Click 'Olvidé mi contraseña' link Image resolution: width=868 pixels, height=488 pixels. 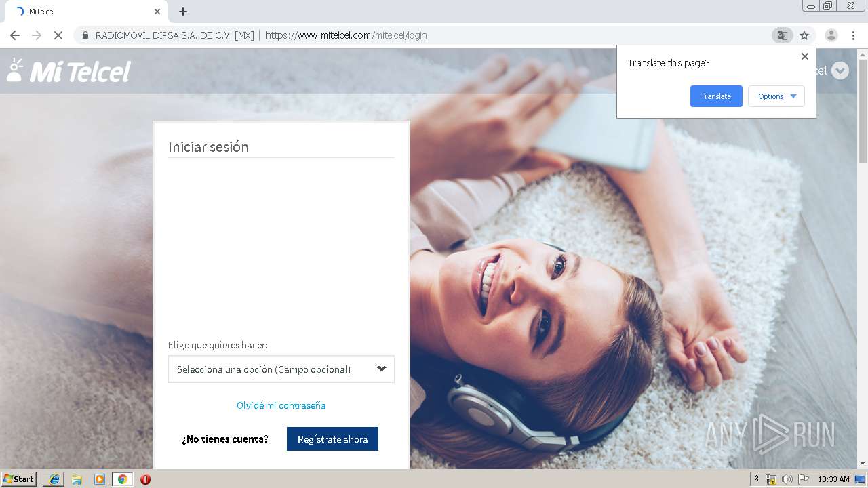coord(281,405)
